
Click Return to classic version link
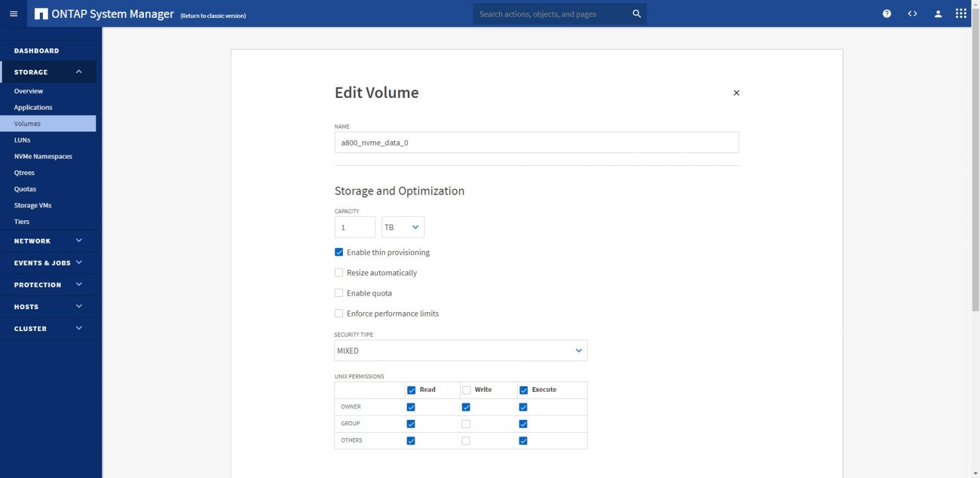(x=213, y=16)
